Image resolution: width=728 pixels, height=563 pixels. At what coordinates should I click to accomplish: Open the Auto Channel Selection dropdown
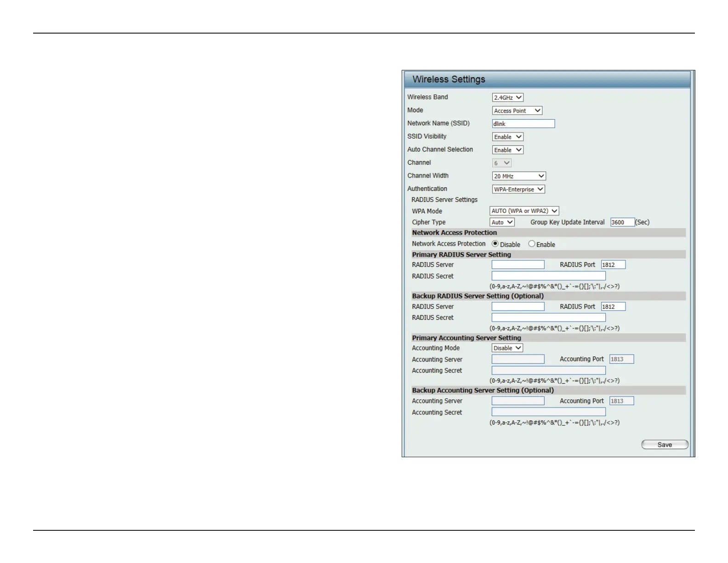tap(507, 150)
